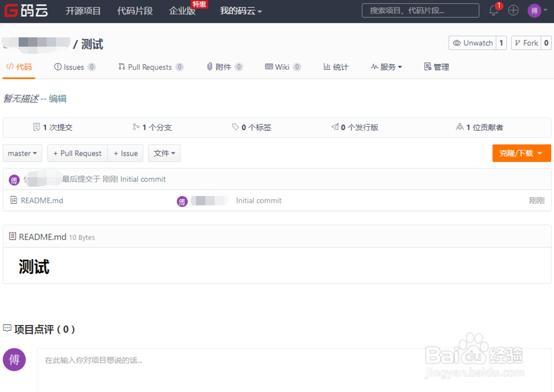The width and height of the screenshot is (554, 392).
Task: Expand the 文件 dropdown
Action: (164, 153)
